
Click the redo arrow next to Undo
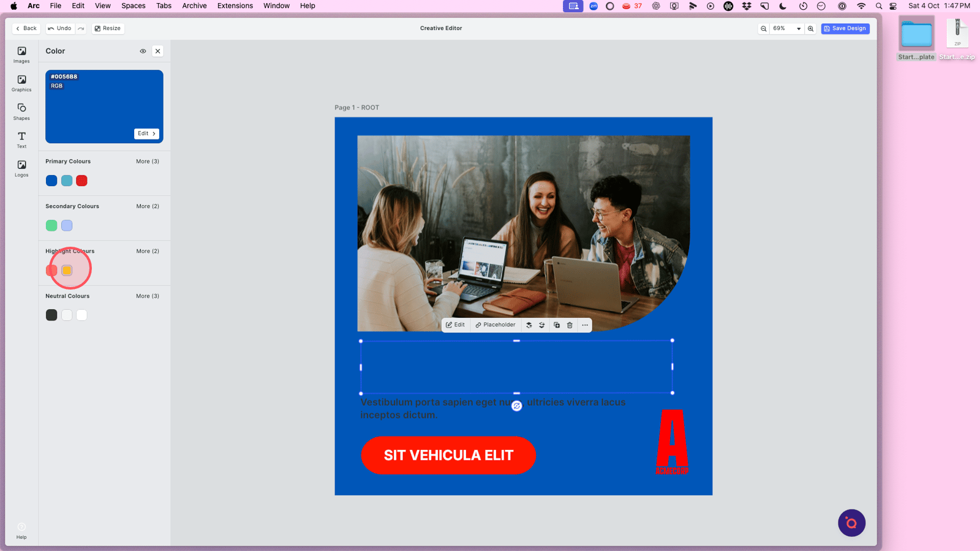click(81, 28)
